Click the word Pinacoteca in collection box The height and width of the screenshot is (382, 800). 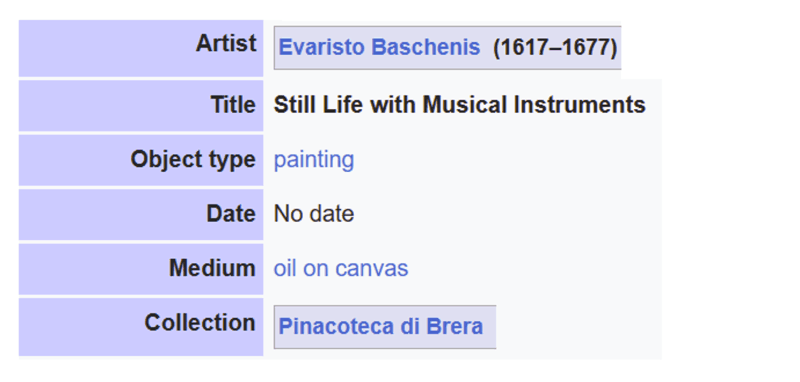click(336, 326)
